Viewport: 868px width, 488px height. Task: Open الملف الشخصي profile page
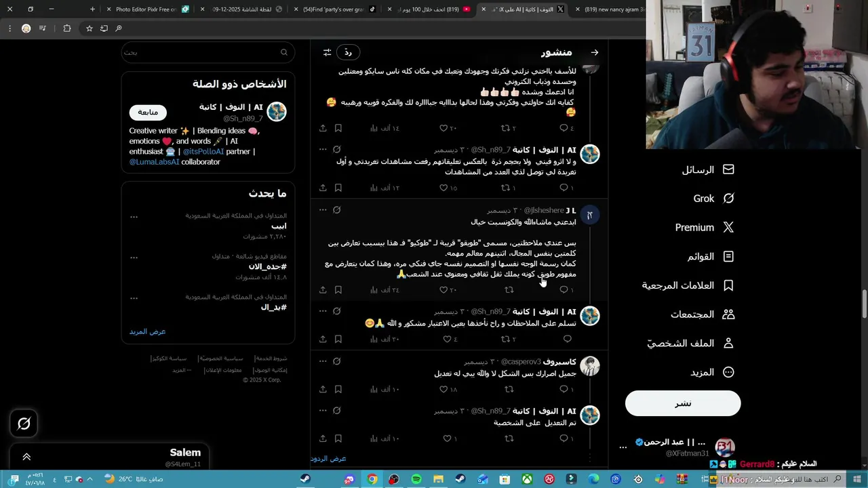(x=690, y=343)
